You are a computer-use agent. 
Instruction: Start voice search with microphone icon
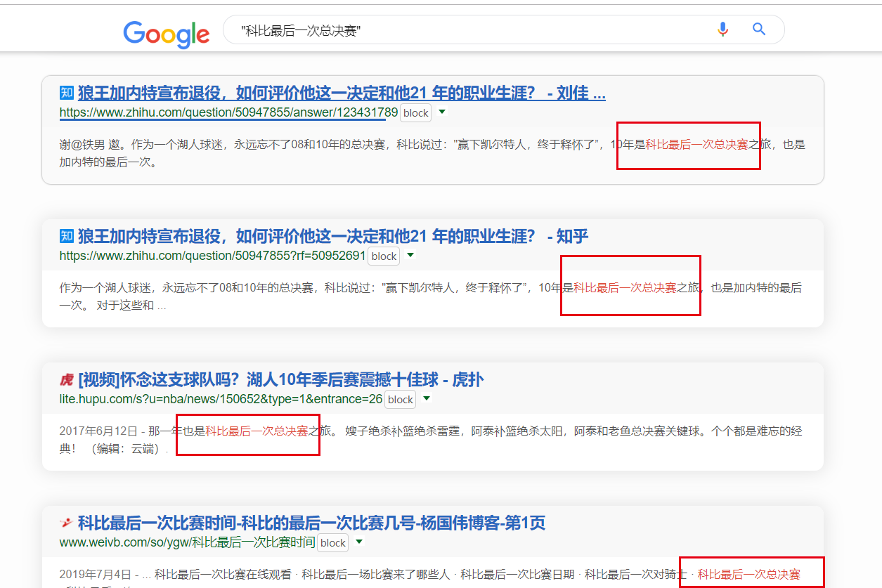(722, 30)
